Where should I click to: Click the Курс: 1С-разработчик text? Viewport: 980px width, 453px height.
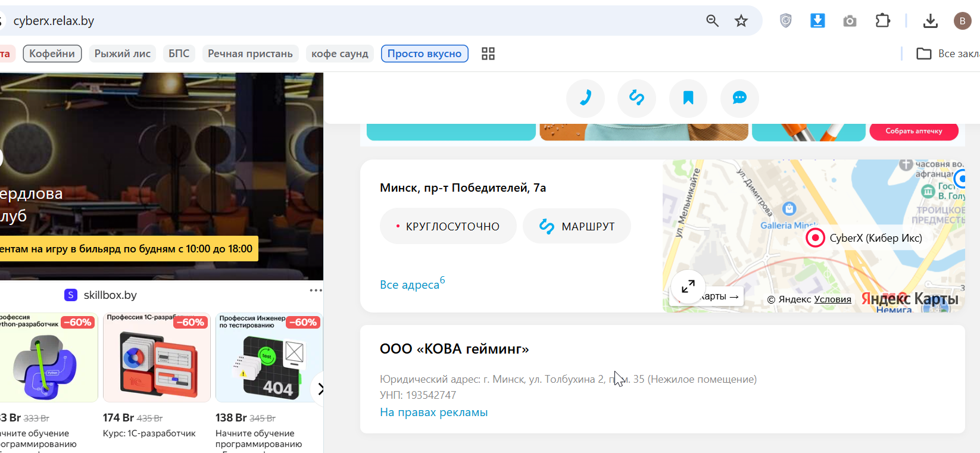click(x=149, y=433)
